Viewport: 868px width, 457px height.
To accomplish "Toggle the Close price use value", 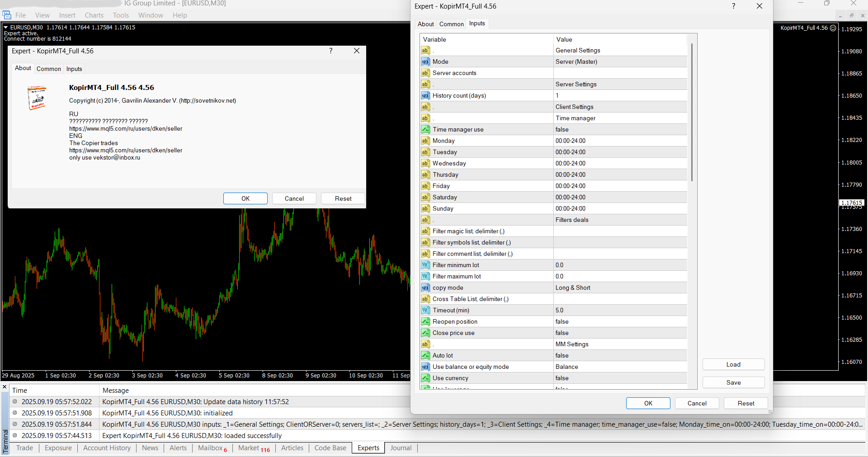I will click(x=619, y=333).
